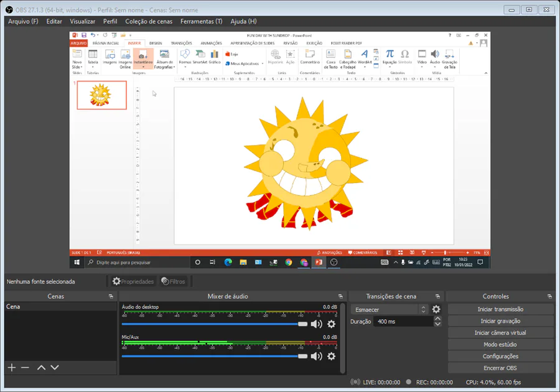Add a new scene with the plus icon

(x=11, y=367)
